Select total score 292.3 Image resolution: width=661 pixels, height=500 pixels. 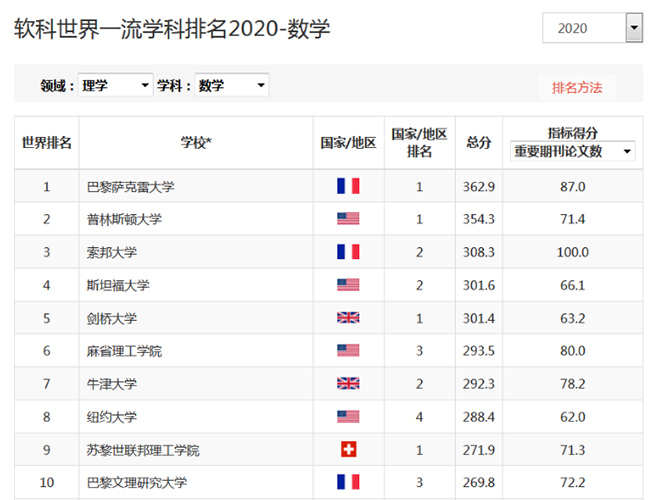pyautogui.click(x=479, y=384)
